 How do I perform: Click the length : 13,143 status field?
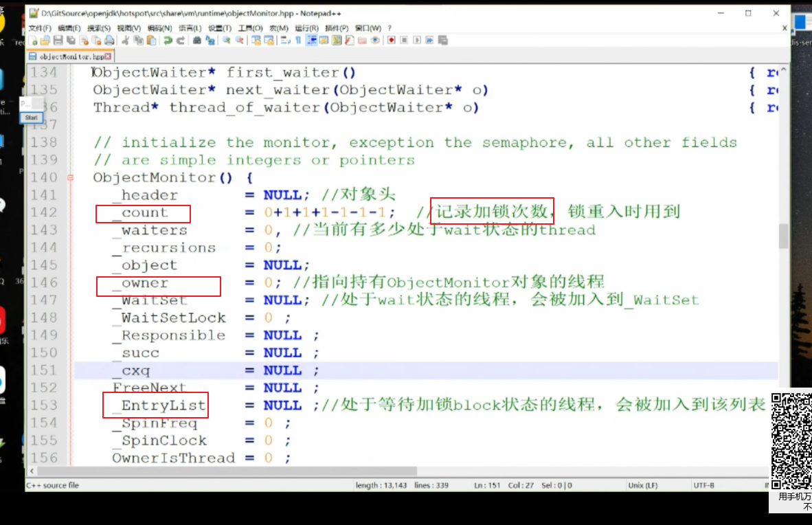tap(381, 486)
